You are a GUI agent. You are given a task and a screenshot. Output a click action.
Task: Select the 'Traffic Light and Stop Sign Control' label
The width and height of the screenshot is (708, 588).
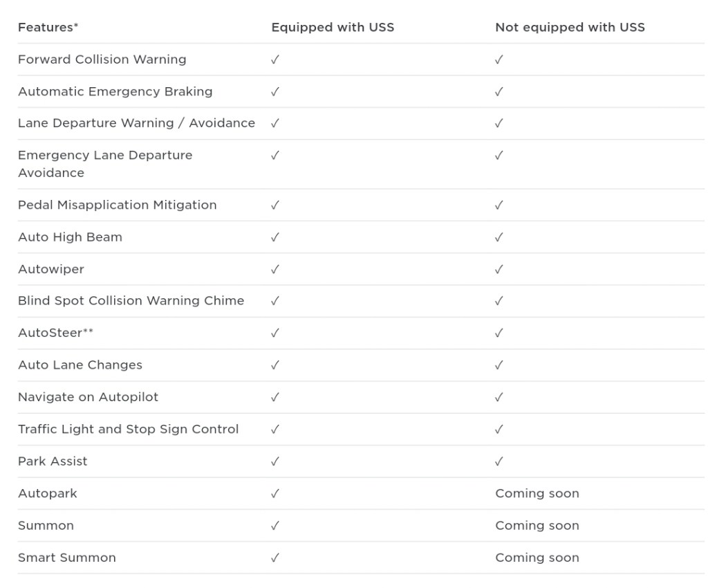(128, 429)
